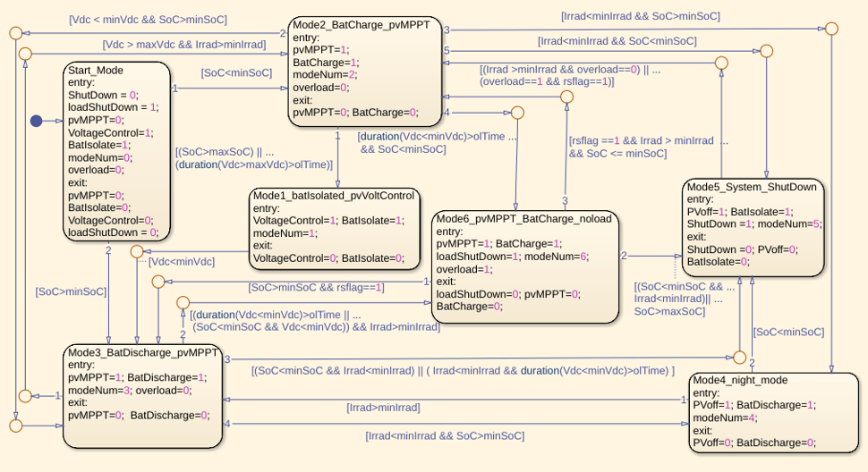Select the junction circle near Vdc<minVdc label
Viewport: 868px width, 472px height.
coord(137,251)
